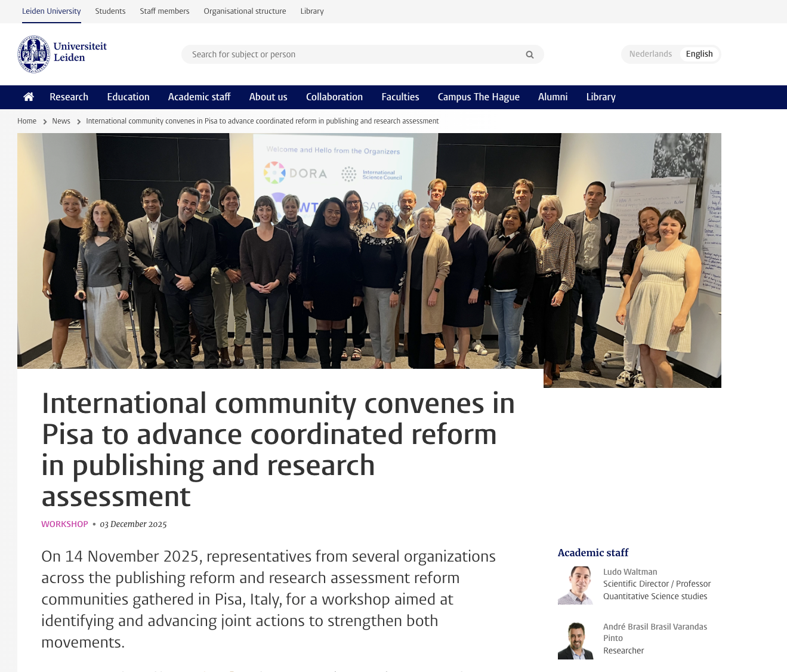Image resolution: width=787 pixels, height=672 pixels.
Task: Switch language to Nederlands
Action: 650,54
